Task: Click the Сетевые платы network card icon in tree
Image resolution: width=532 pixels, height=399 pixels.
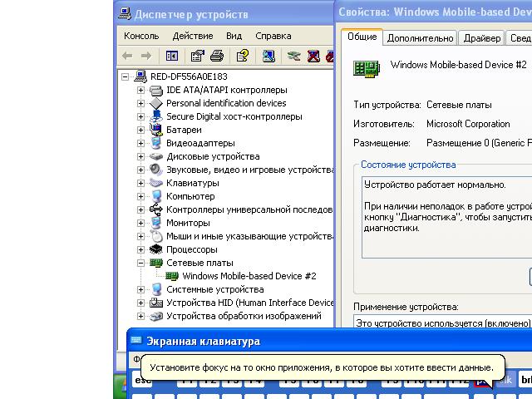Action: pos(156,263)
